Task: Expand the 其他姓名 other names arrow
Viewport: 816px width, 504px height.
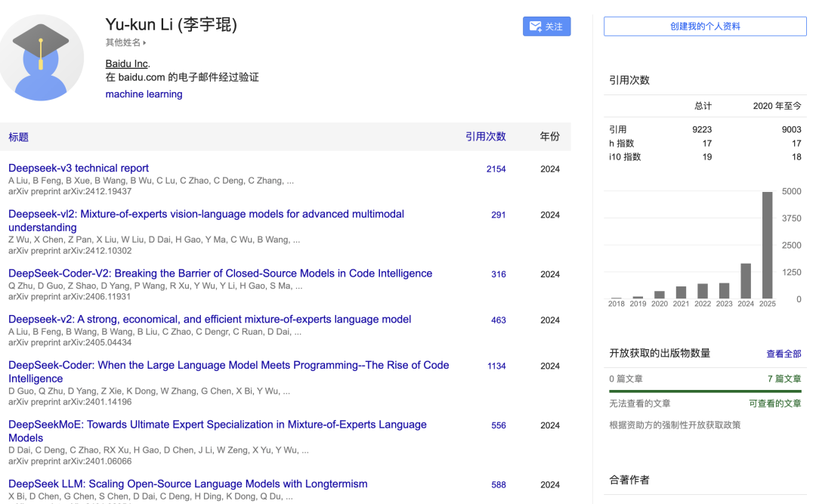Action: coord(144,43)
